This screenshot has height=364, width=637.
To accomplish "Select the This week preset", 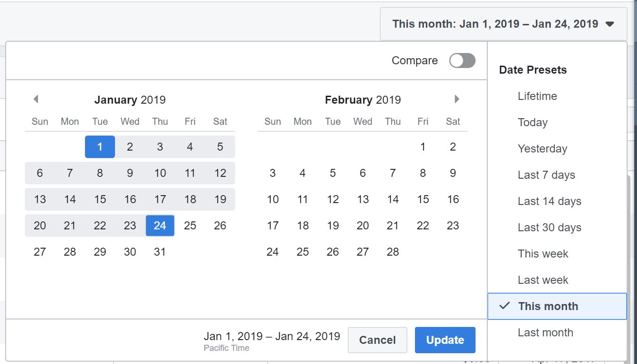I will tap(543, 254).
